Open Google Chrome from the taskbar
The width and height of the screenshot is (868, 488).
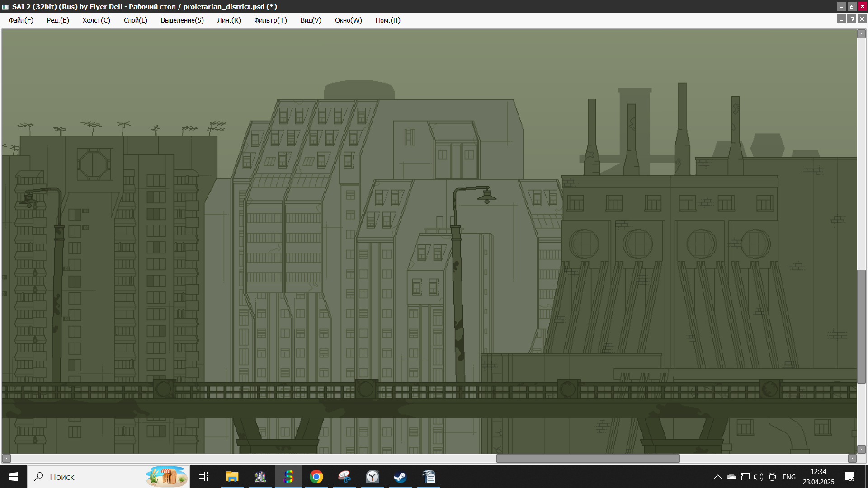pos(316,477)
